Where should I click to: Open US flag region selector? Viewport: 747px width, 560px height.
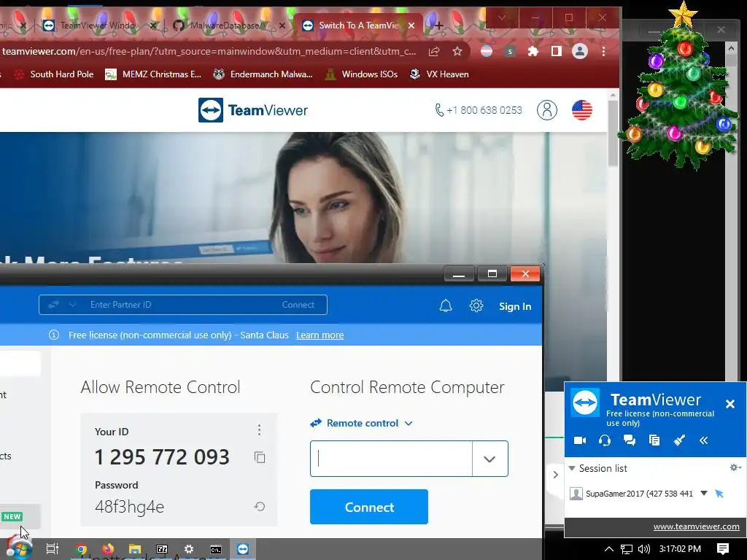tap(581, 110)
